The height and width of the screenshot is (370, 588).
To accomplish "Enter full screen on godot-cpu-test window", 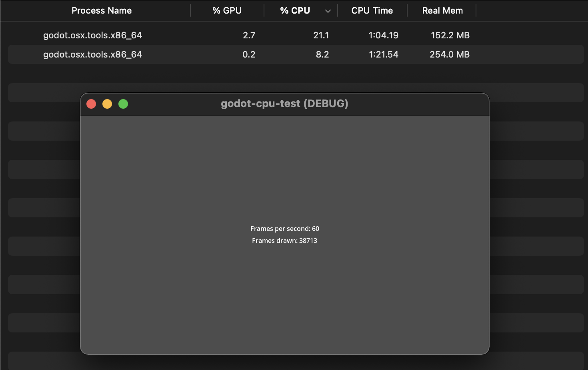I will point(123,104).
